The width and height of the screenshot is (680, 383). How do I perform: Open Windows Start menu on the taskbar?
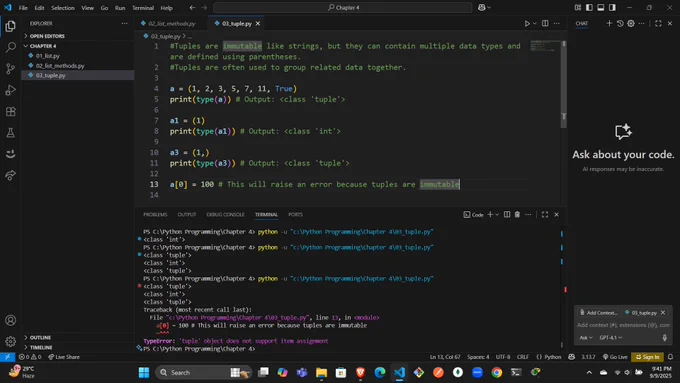pyautogui.click(x=144, y=372)
